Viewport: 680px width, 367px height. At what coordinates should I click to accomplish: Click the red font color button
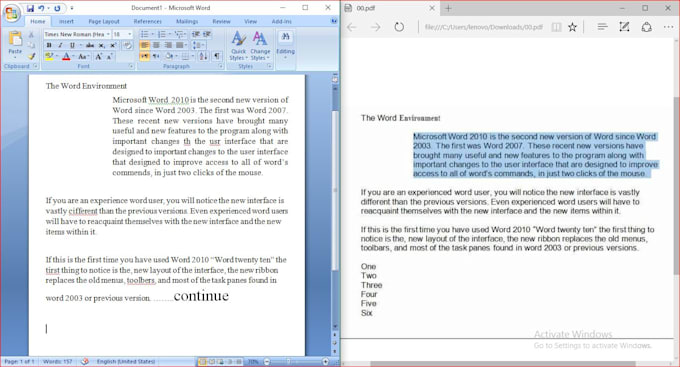pyautogui.click(x=67, y=56)
